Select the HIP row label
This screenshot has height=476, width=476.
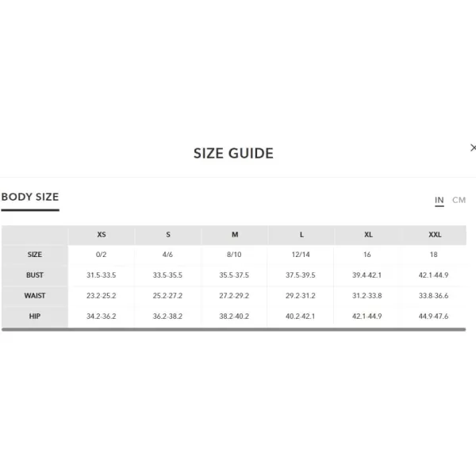35,317
